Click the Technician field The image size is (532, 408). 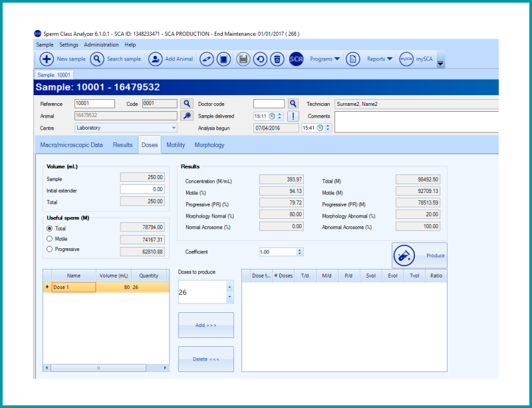point(417,104)
